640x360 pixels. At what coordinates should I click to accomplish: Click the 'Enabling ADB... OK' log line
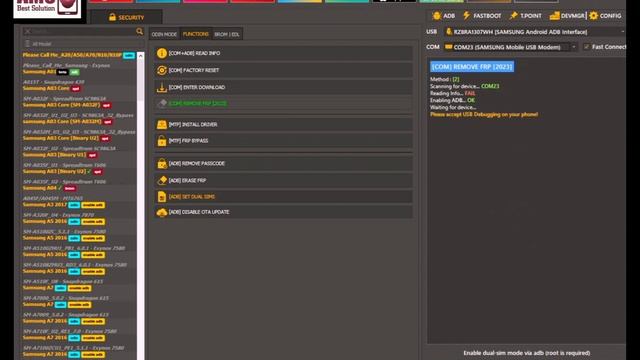coord(452,100)
